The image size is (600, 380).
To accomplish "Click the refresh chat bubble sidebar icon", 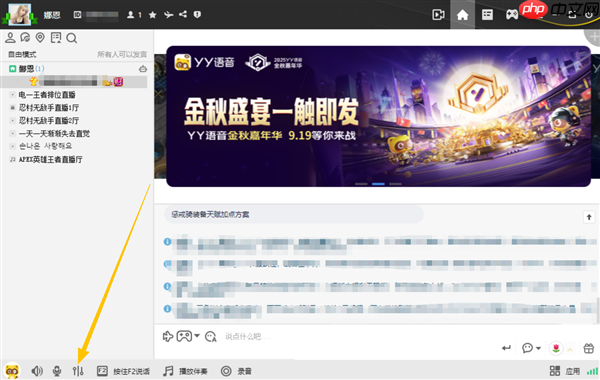I will (x=25, y=38).
